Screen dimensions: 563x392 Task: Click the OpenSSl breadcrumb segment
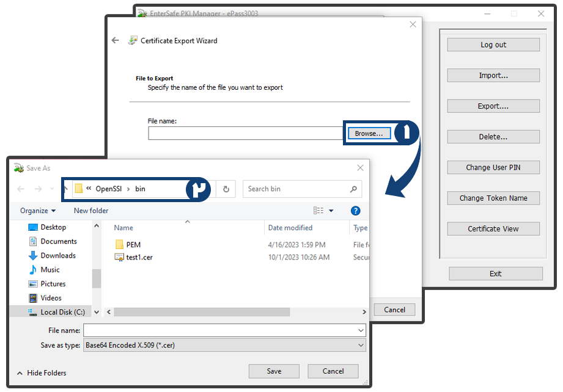108,189
